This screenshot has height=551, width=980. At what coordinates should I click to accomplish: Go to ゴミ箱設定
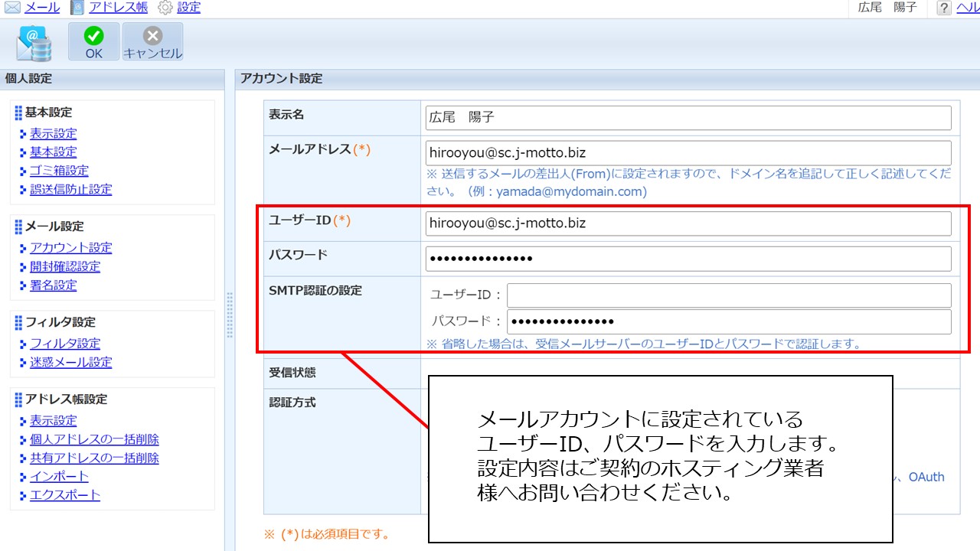(x=59, y=171)
